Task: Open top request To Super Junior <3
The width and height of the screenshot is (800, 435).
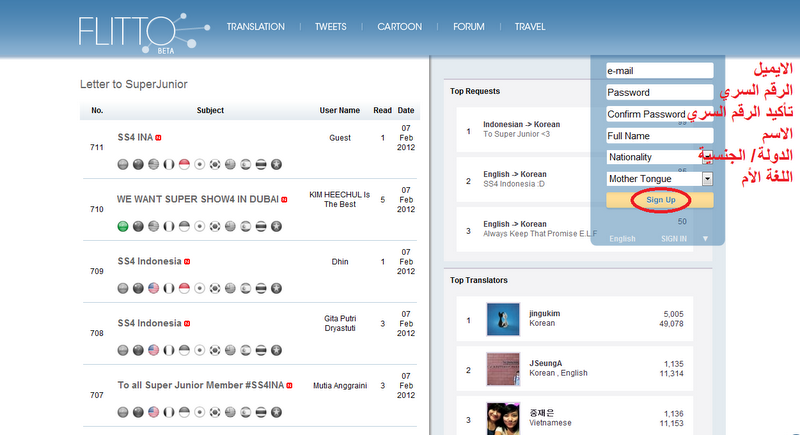Action: [516, 134]
